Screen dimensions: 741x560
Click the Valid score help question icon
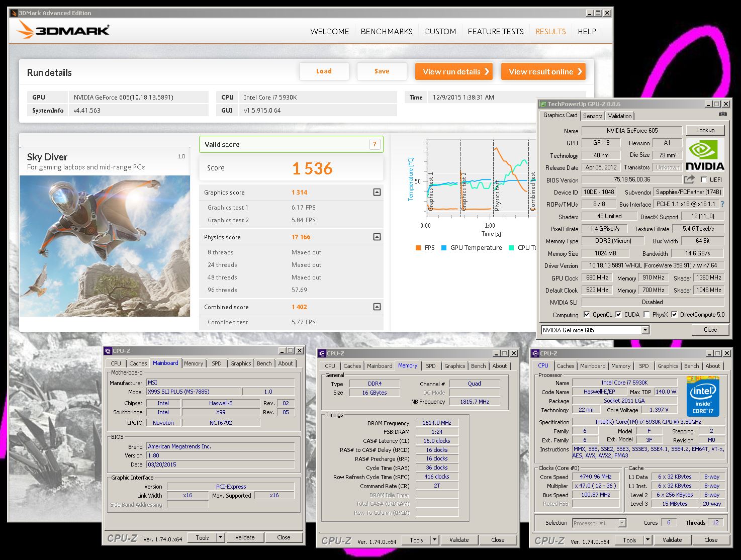pos(375,144)
